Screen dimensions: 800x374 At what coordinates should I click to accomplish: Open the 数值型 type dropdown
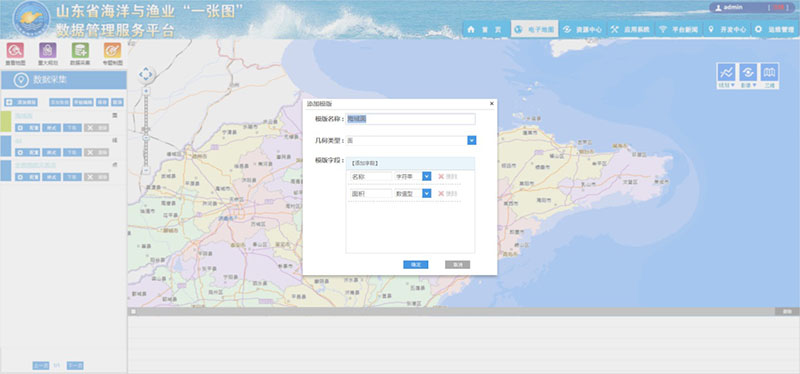click(427, 193)
